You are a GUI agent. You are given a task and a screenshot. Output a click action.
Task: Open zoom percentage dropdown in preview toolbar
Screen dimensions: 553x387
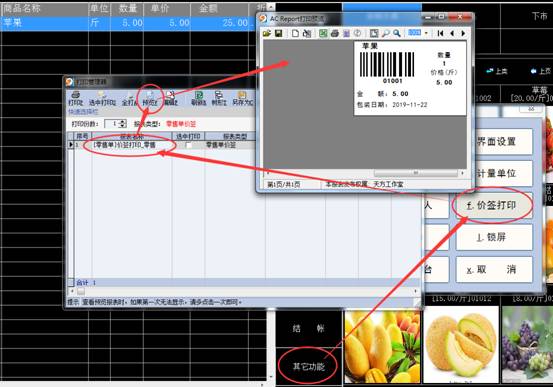click(x=426, y=33)
